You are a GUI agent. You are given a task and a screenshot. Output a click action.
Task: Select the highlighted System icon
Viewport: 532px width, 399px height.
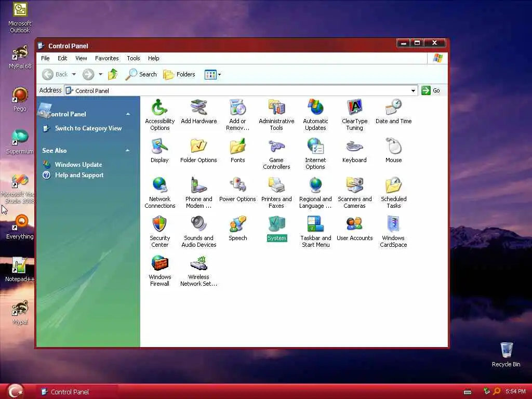[276, 229]
